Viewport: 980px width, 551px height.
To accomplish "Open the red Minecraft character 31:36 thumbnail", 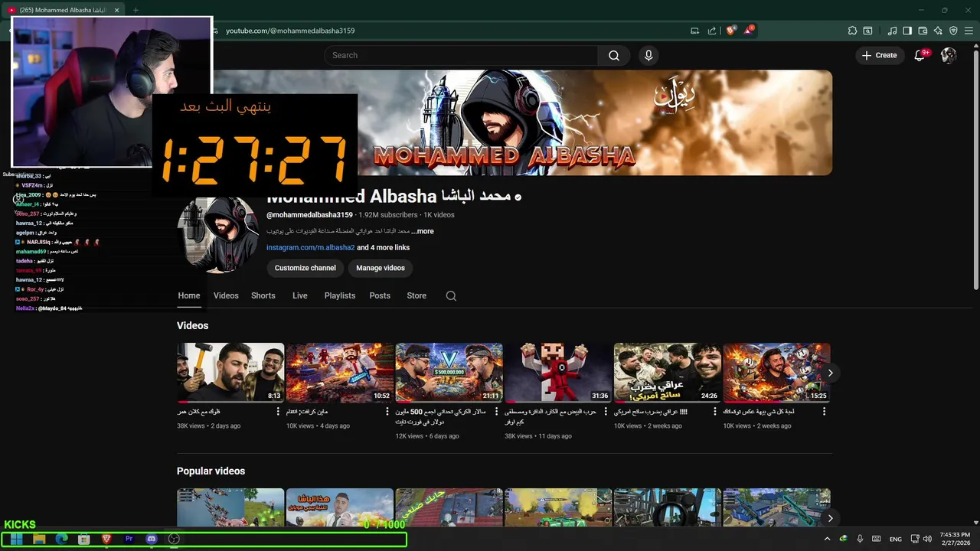I will (558, 372).
